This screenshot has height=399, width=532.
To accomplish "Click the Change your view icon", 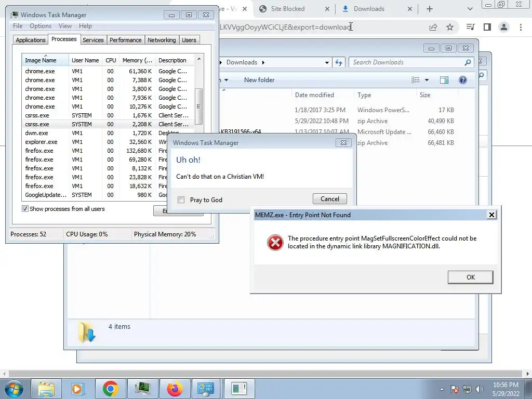I will tap(415, 80).
